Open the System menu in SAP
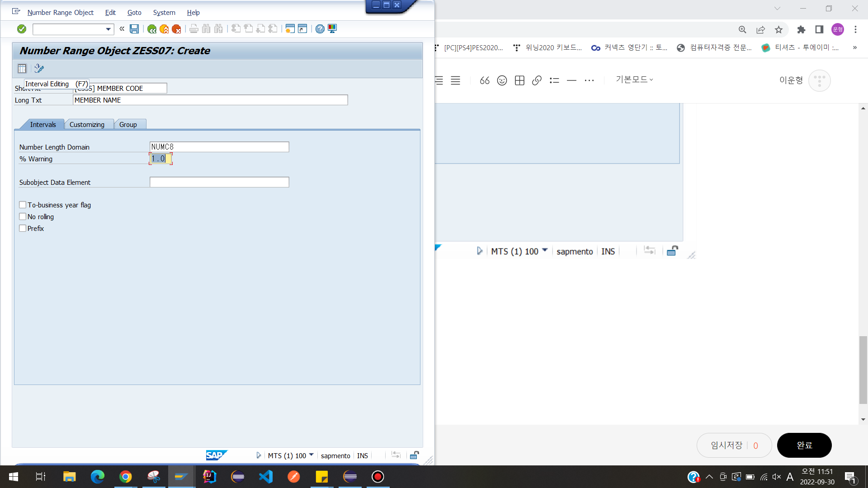The width and height of the screenshot is (868, 488). pyautogui.click(x=164, y=13)
